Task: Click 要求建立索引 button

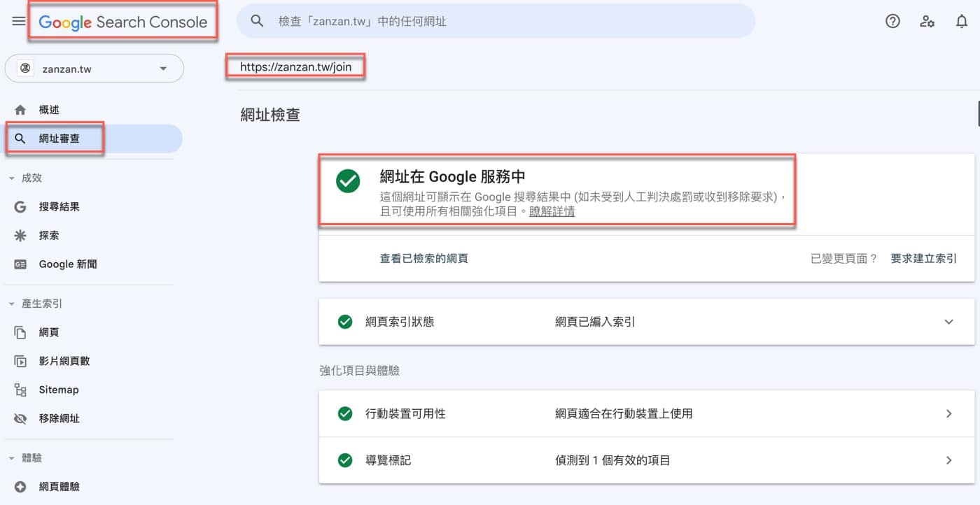Action: tap(923, 258)
